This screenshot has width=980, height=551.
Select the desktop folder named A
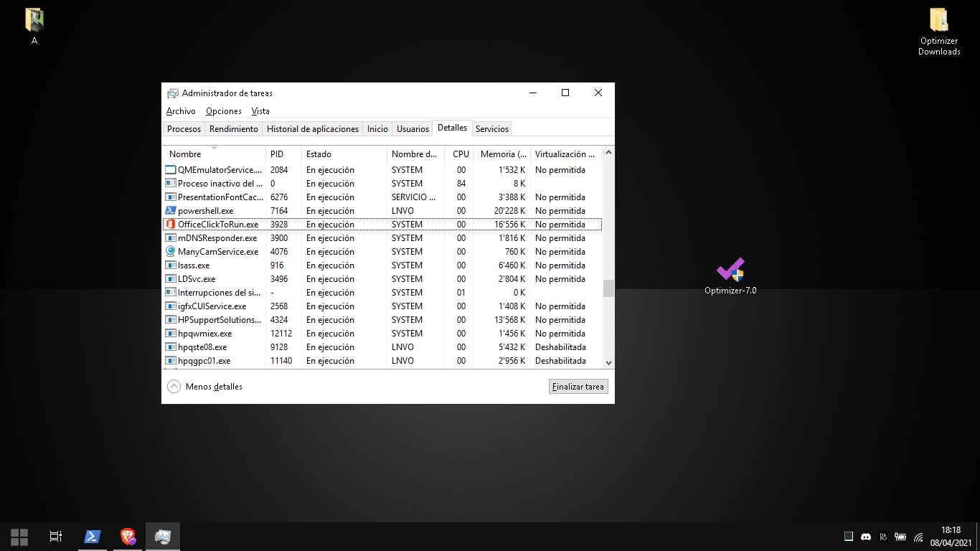tap(34, 27)
